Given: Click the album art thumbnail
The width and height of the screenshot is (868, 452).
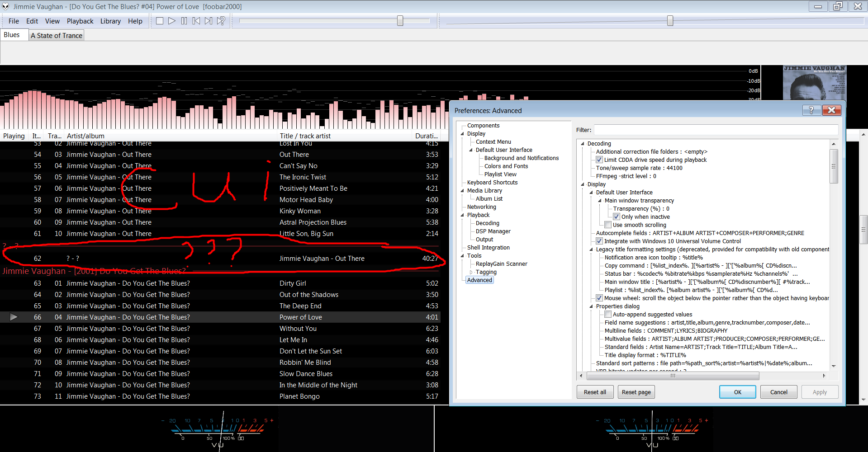Looking at the screenshot, I should (x=814, y=83).
